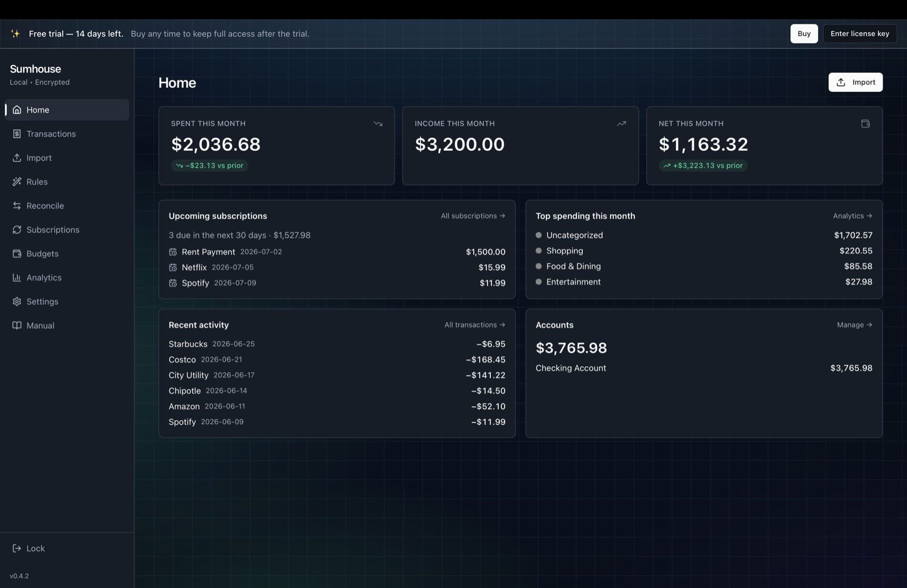Click Manage link in Accounts card
This screenshot has height=588, width=907.
tap(854, 325)
